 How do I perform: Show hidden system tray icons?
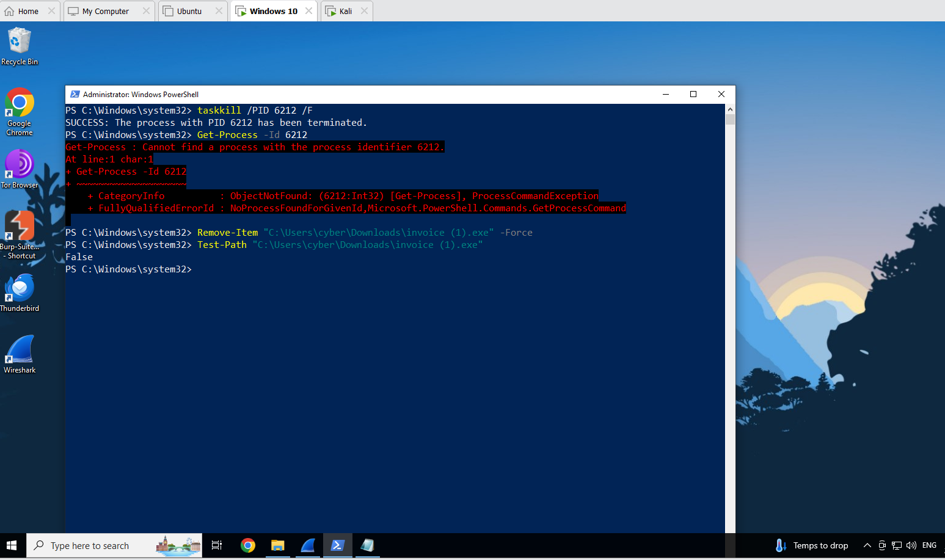(867, 545)
